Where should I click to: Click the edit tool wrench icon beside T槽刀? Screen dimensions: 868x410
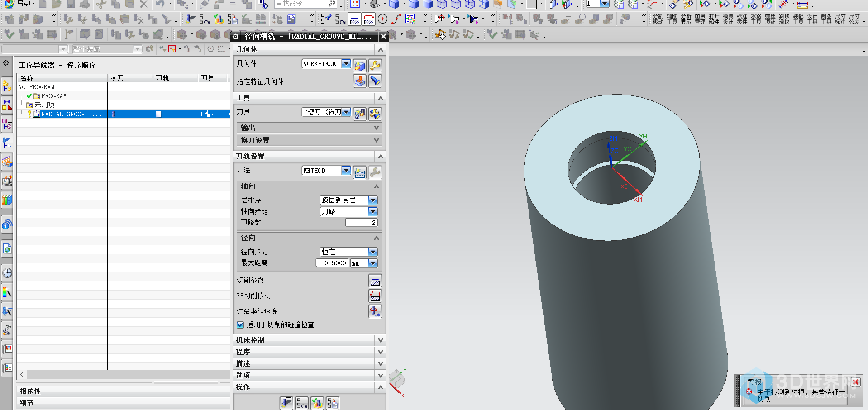pyautogui.click(x=375, y=114)
